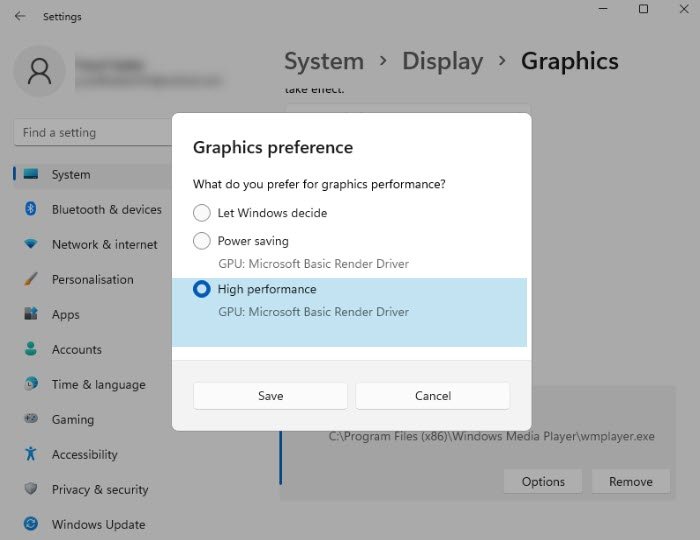700x540 pixels.
Task: Select the Let Windows decide option
Action: [x=202, y=213]
